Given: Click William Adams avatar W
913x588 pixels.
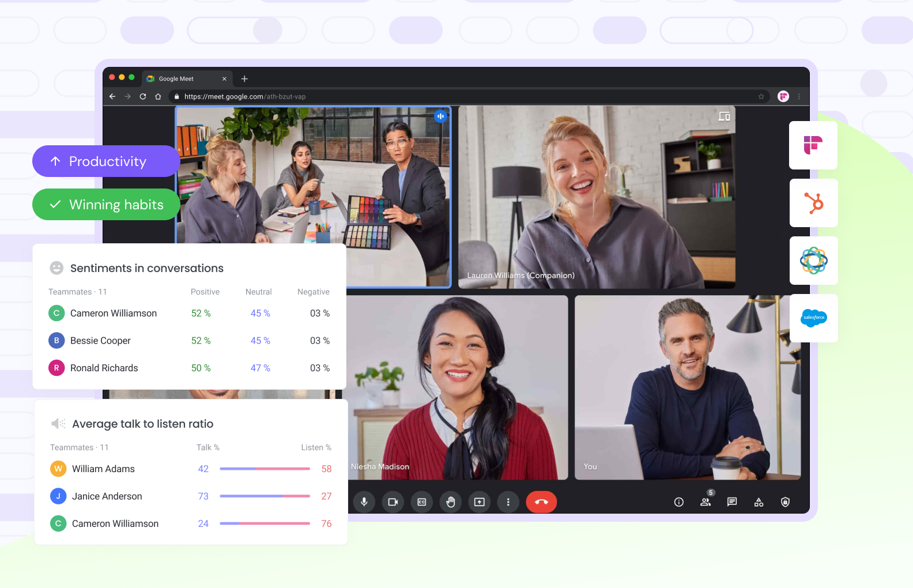Looking at the screenshot, I should [58, 469].
